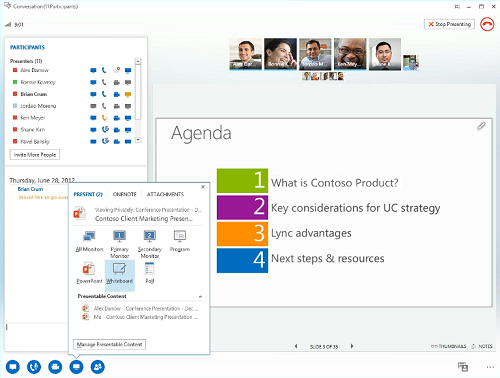This screenshot has height=378, width=500.
Task: Click the signal strength icon near 9:01
Action: (8, 24)
